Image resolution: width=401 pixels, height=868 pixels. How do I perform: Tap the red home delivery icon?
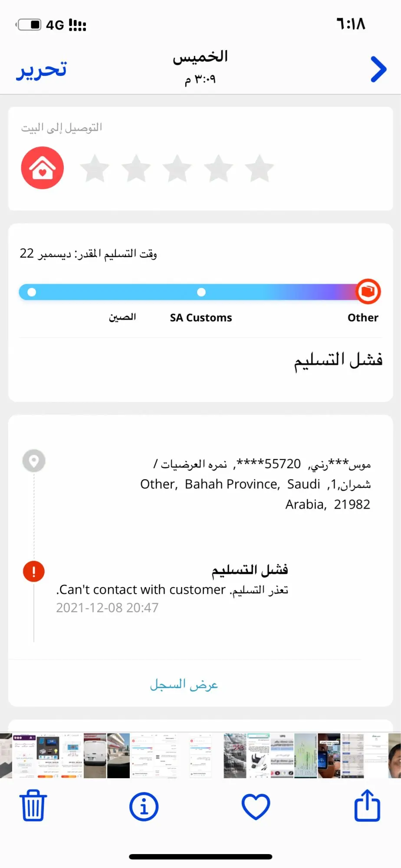click(43, 168)
